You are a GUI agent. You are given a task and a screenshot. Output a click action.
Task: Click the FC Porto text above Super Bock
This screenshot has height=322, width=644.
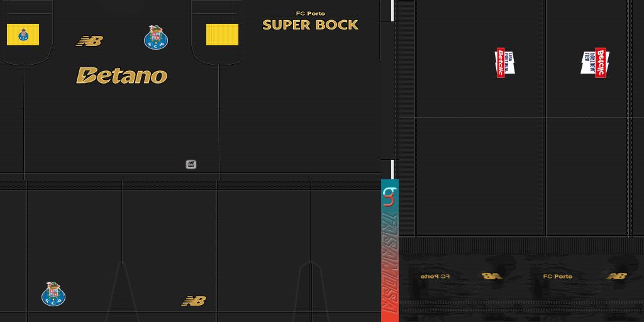pos(310,13)
